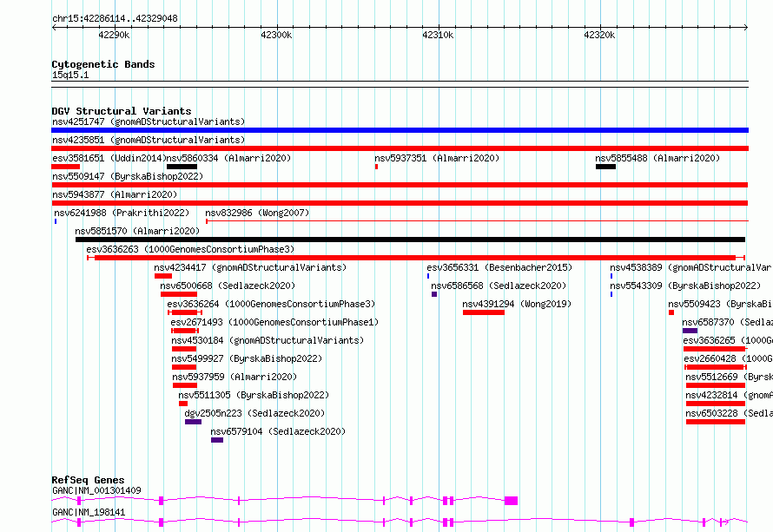Viewport: 773px width, 532px height.
Task: Click the 42320k scale tick label
Action: 599,35
